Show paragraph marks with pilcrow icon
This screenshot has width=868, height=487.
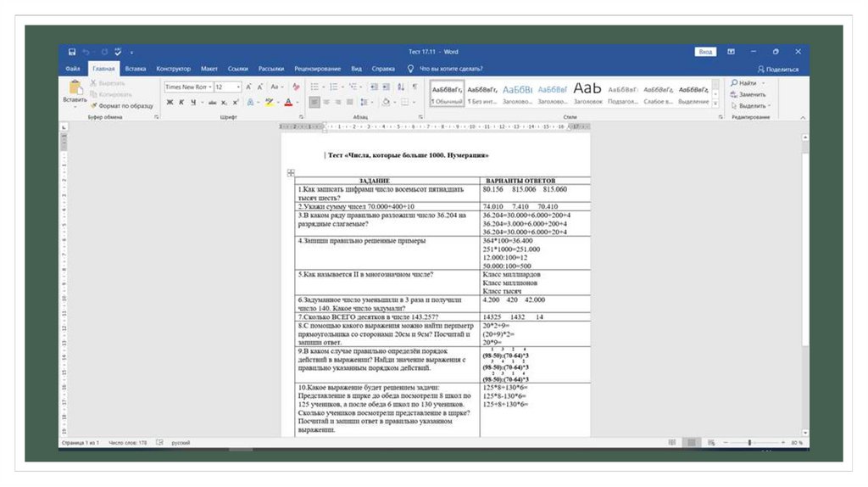click(x=415, y=87)
